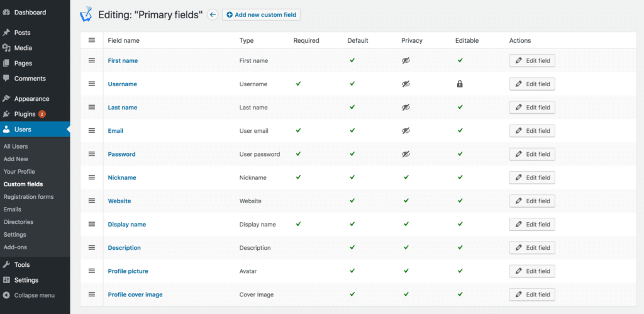Image resolution: width=644 pixels, height=314 pixels.
Task: Click the Required checkmark for Username
Action: click(298, 84)
